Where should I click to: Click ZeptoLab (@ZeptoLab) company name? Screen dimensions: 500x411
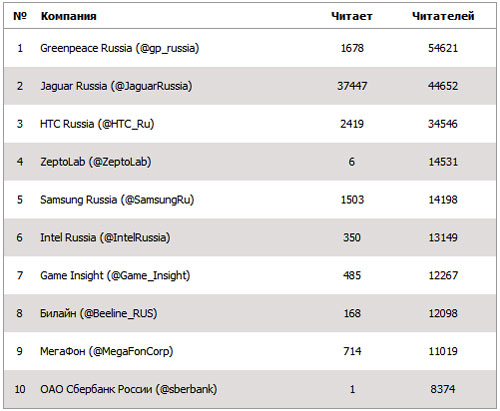[96, 162]
